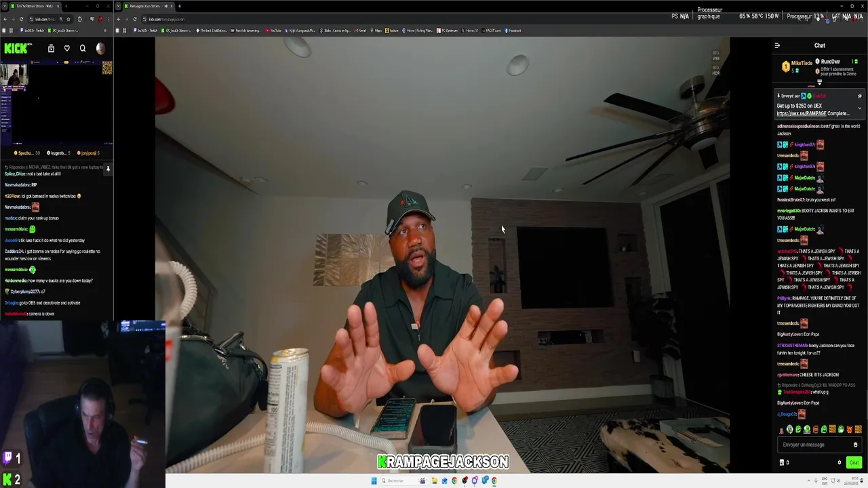Screen dimensions: 868x488
Task: Open Chrome icon on Windows taskbar
Action: 454,481
